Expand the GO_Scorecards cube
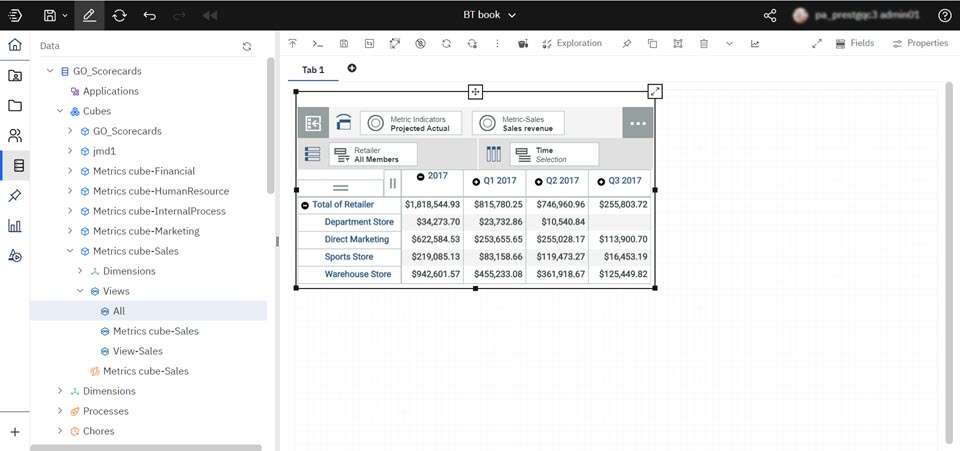960x451 pixels. click(x=70, y=131)
